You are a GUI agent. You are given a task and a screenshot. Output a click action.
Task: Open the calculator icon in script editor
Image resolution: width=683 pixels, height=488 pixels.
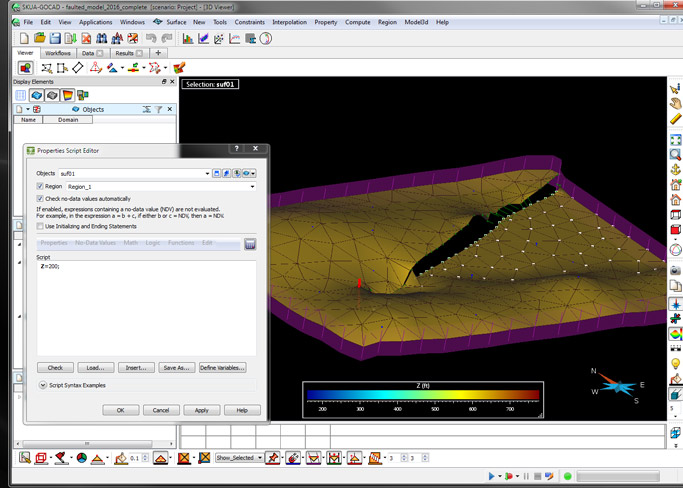pos(250,243)
